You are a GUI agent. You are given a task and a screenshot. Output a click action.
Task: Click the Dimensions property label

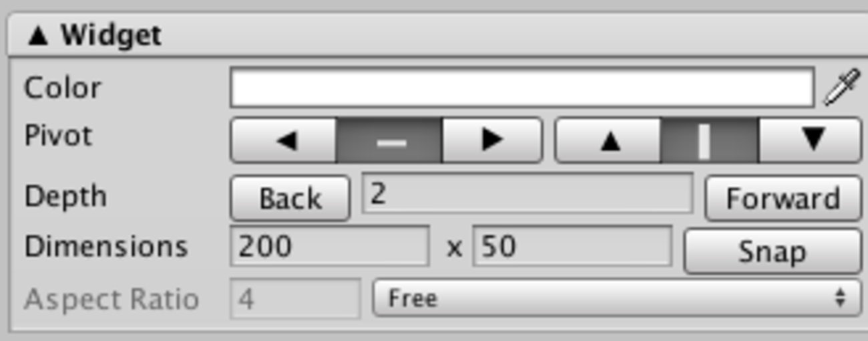coord(106,247)
